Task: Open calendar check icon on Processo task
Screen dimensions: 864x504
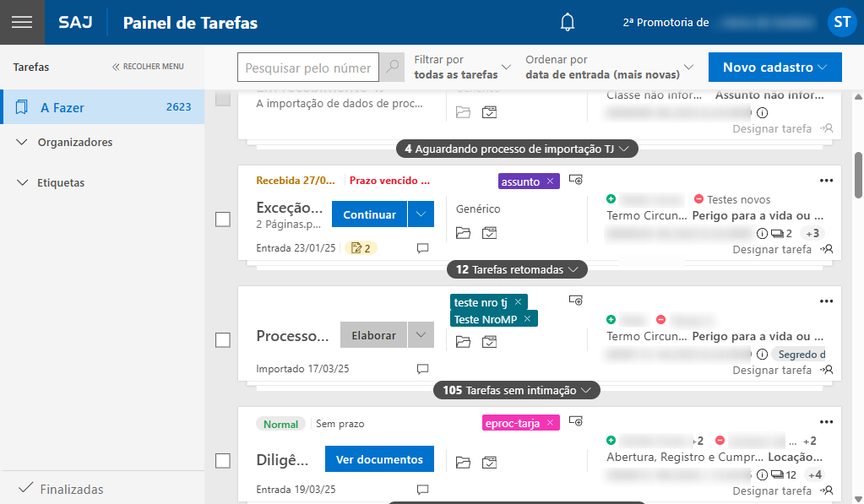Action: 490,341
